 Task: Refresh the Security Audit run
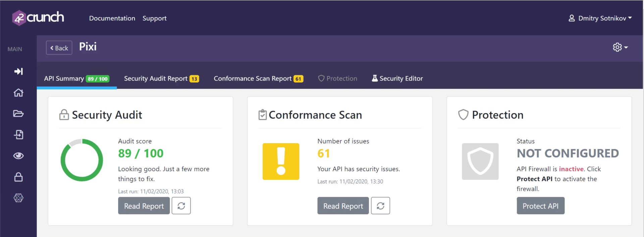[181, 206]
